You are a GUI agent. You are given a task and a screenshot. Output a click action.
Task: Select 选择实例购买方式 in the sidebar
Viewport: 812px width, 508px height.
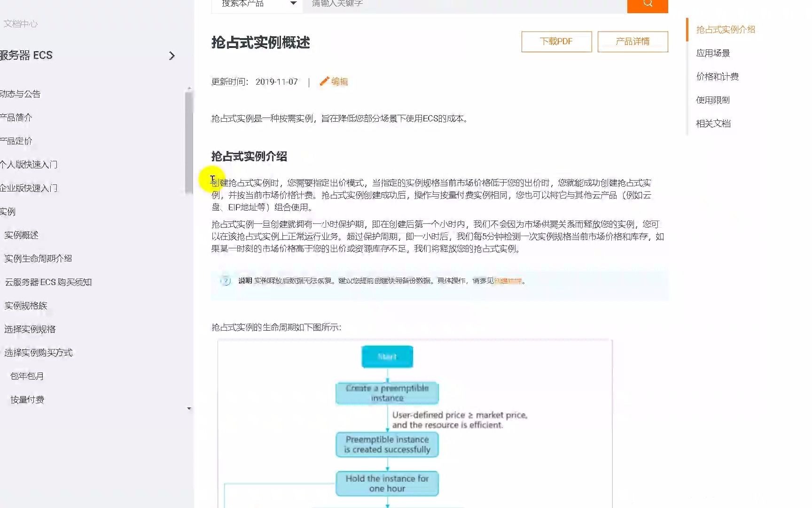pos(38,352)
